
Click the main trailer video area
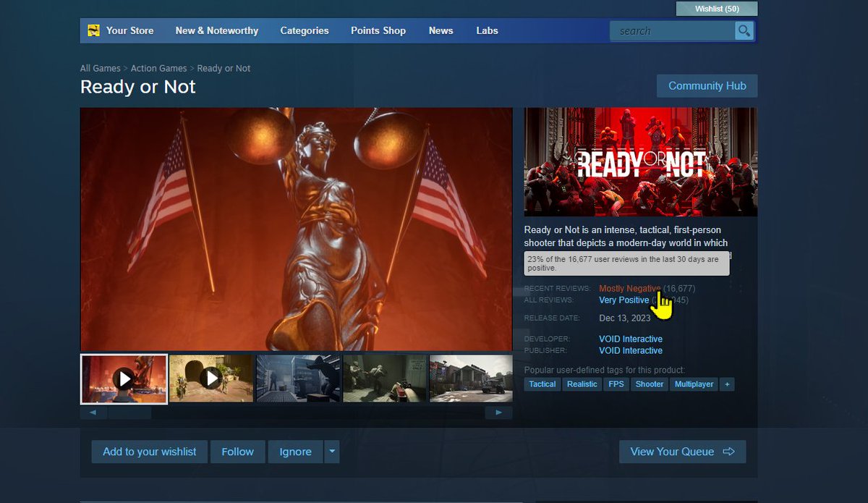point(296,229)
